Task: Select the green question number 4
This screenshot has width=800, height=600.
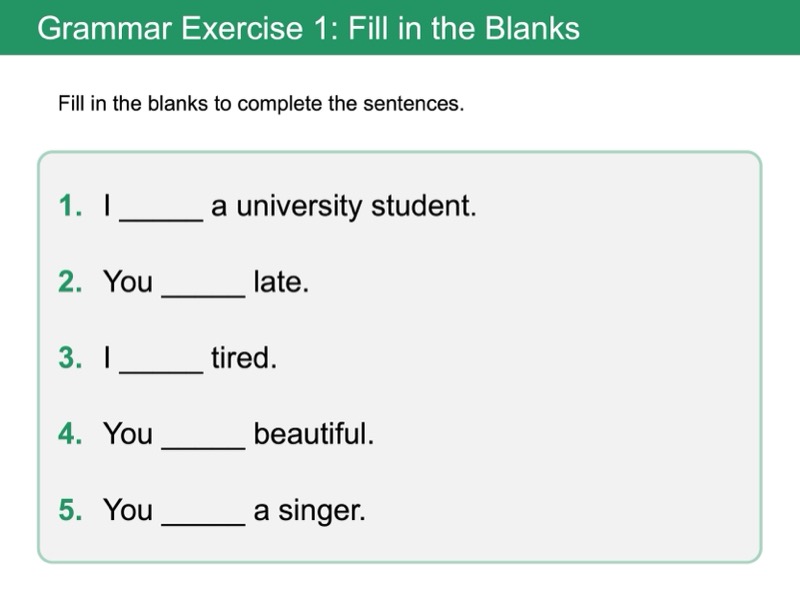Action: pyautogui.click(x=69, y=435)
